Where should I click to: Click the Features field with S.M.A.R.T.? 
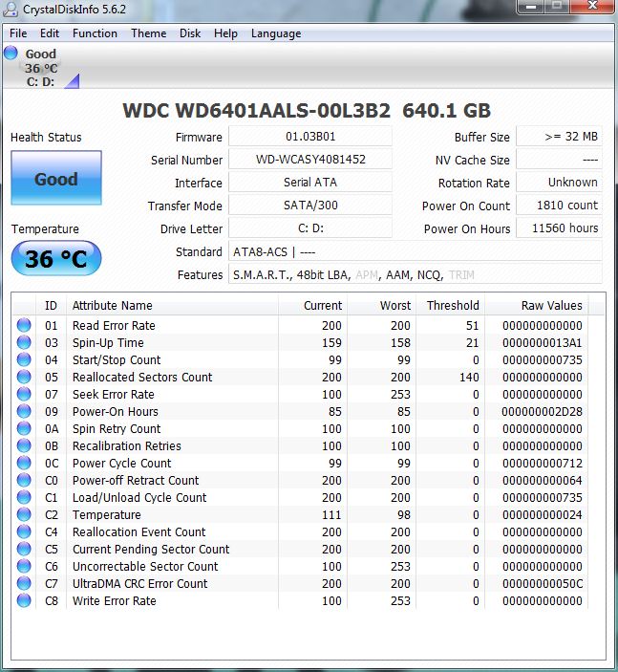click(x=416, y=274)
